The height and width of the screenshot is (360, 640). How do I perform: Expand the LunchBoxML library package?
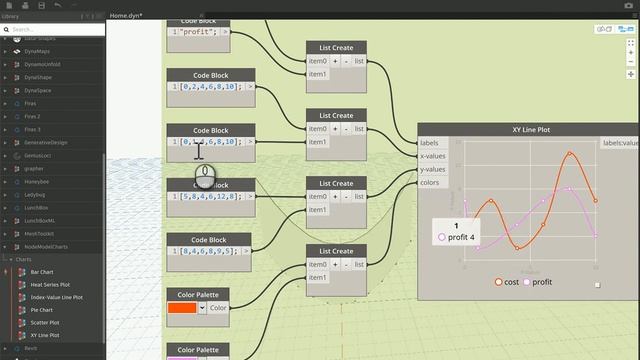click(x=5, y=221)
